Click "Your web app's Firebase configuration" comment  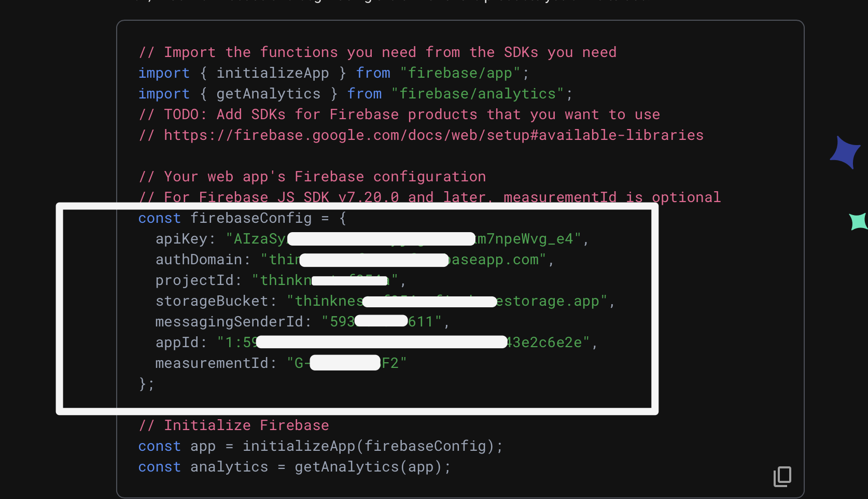click(x=312, y=177)
